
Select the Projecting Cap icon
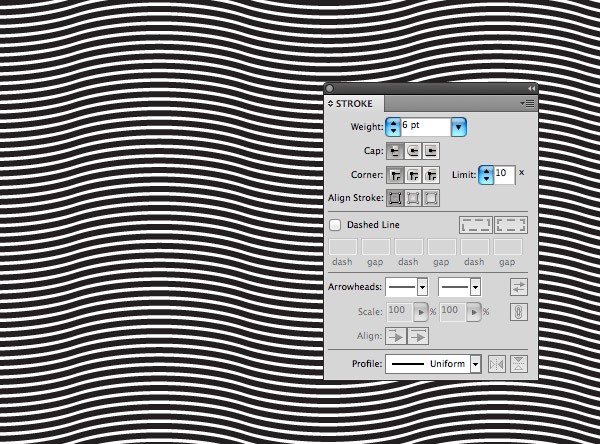pyautogui.click(x=431, y=150)
